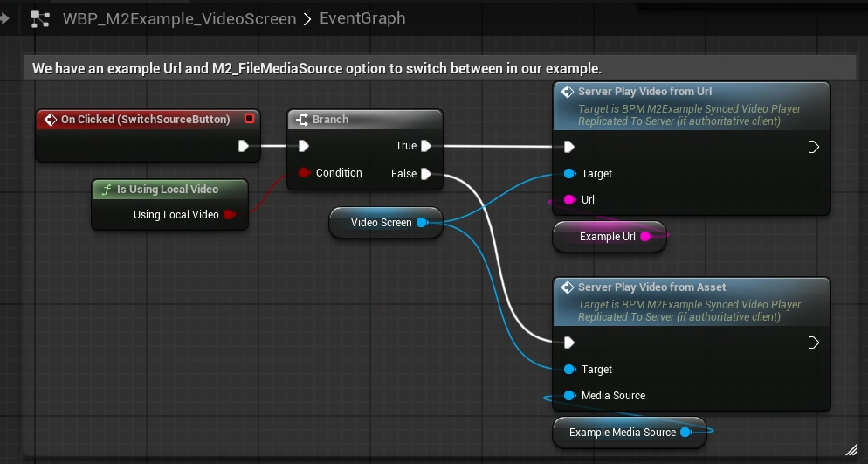Screen dimensions: 868x464
Task: Click the Using Local Video output pin
Action: (229, 215)
